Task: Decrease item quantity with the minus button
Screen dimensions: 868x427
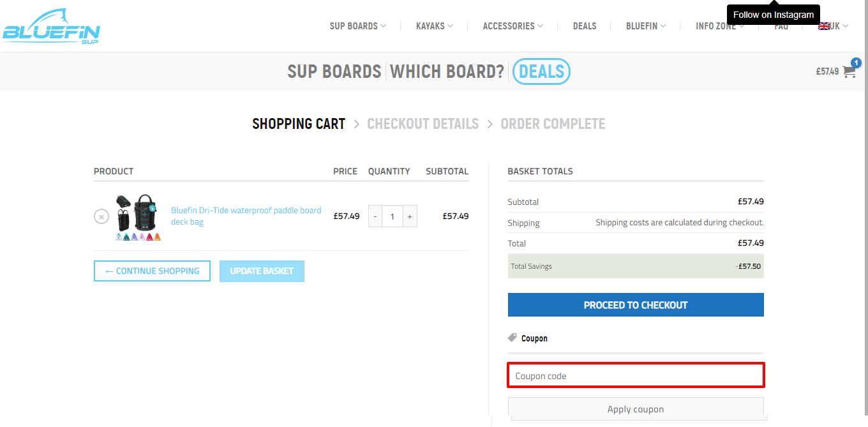Action: tap(375, 216)
